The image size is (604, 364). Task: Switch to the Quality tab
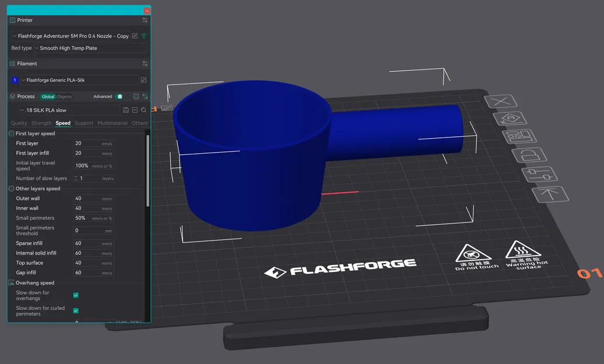pos(19,123)
